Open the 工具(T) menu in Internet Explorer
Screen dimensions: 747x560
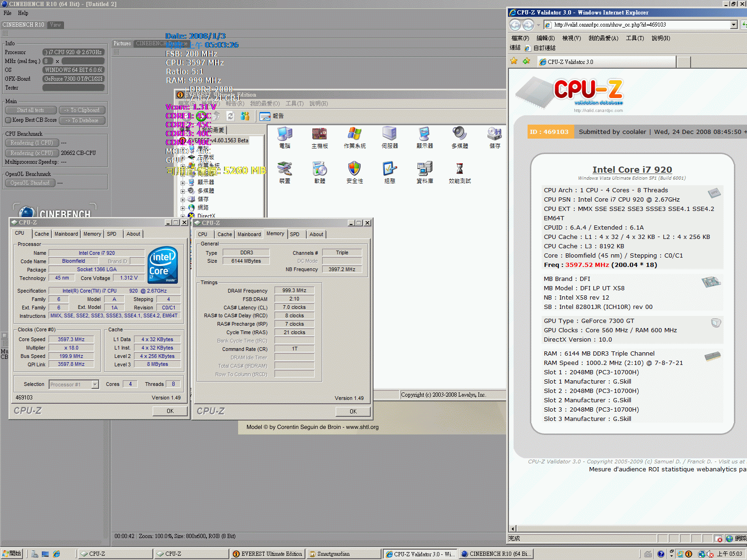point(635,38)
